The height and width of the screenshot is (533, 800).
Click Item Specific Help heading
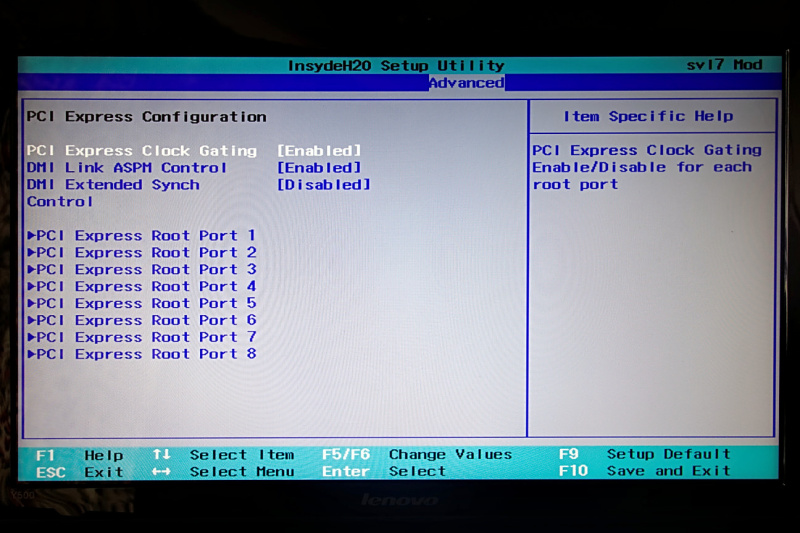coord(648,116)
